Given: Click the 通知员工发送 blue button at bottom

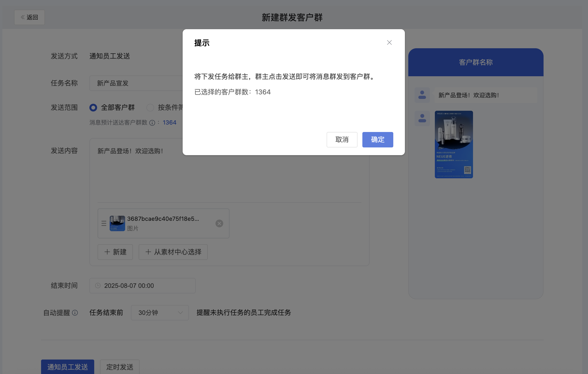Looking at the screenshot, I should tap(68, 367).
